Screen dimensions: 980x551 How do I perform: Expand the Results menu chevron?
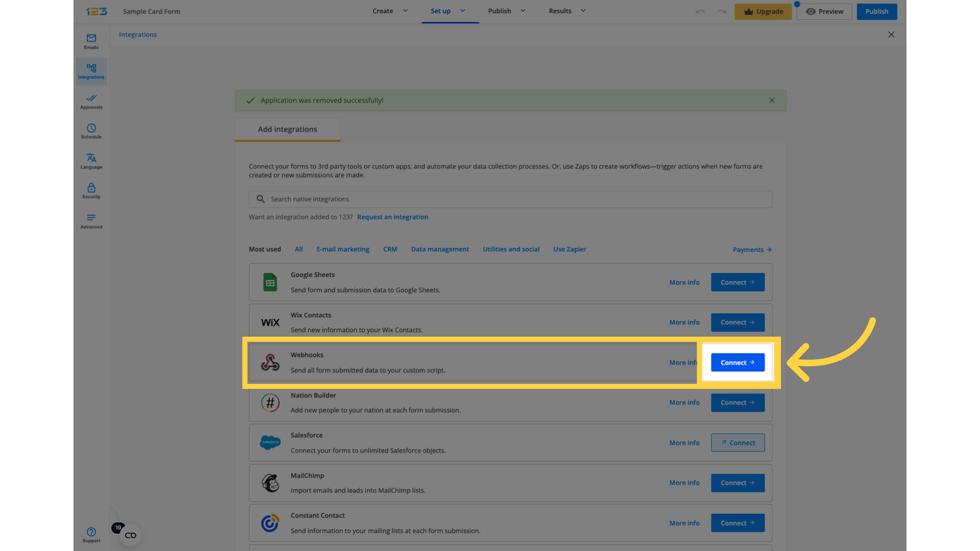(x=583, y=11)
